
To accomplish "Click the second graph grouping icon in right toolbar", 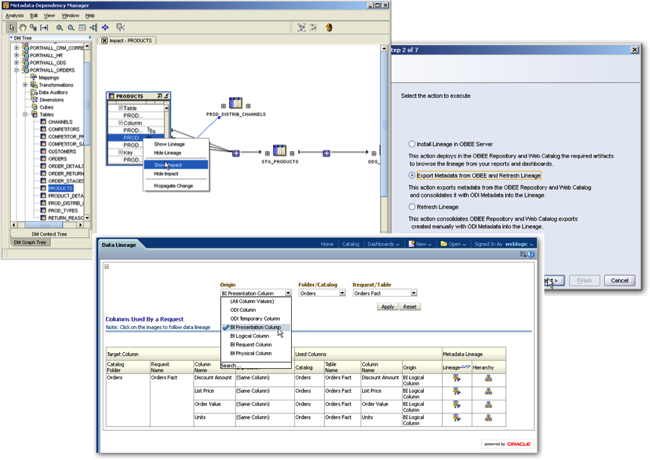I will pos(313,28).
